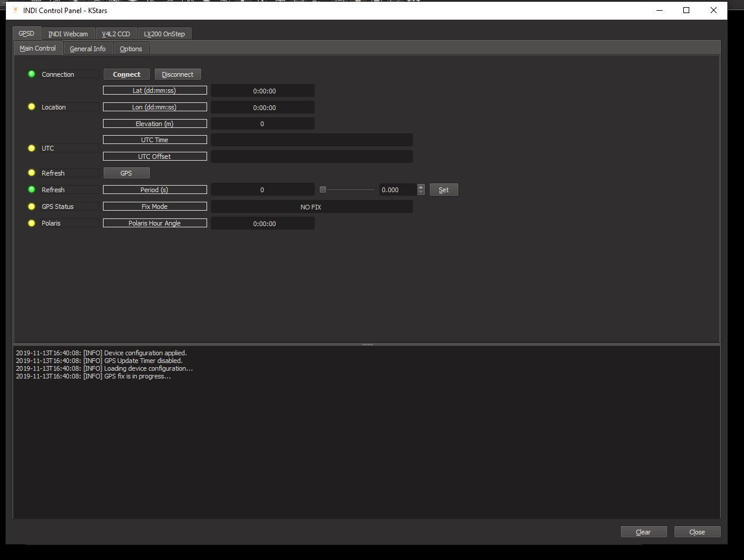Click the Disconnect button
Screen dimensions: 744x560
[178, 74]
